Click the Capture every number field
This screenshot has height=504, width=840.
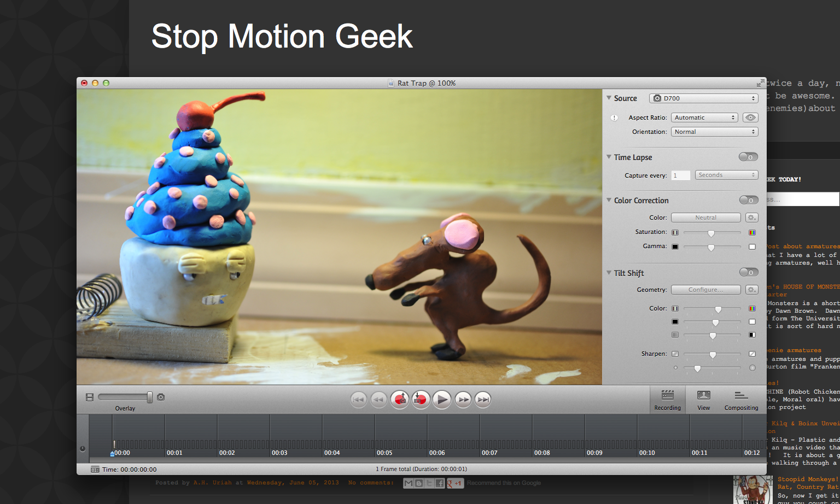[681, 175]
